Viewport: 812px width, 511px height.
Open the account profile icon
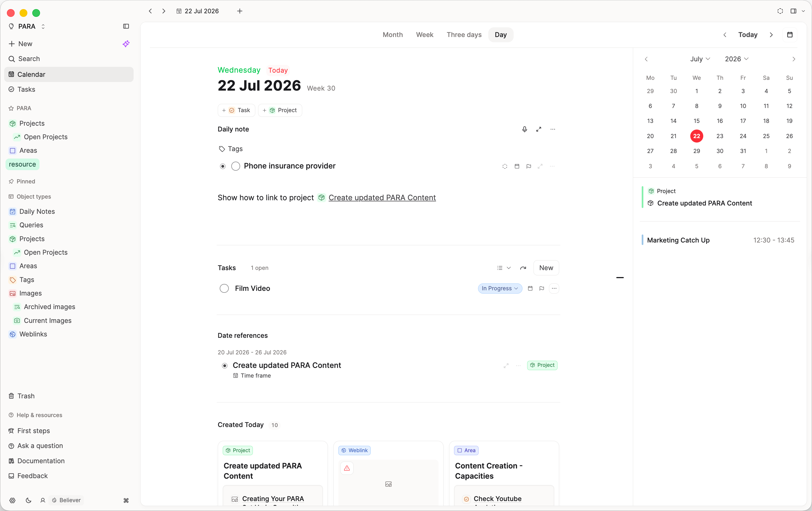point(43,500)
